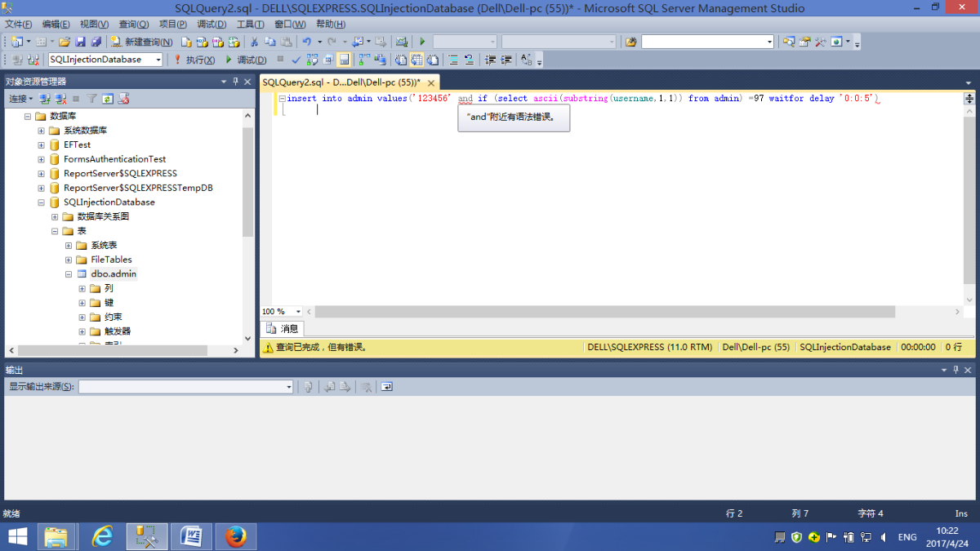Expand the FormsAuthenticationTest database node

(41, 159)
